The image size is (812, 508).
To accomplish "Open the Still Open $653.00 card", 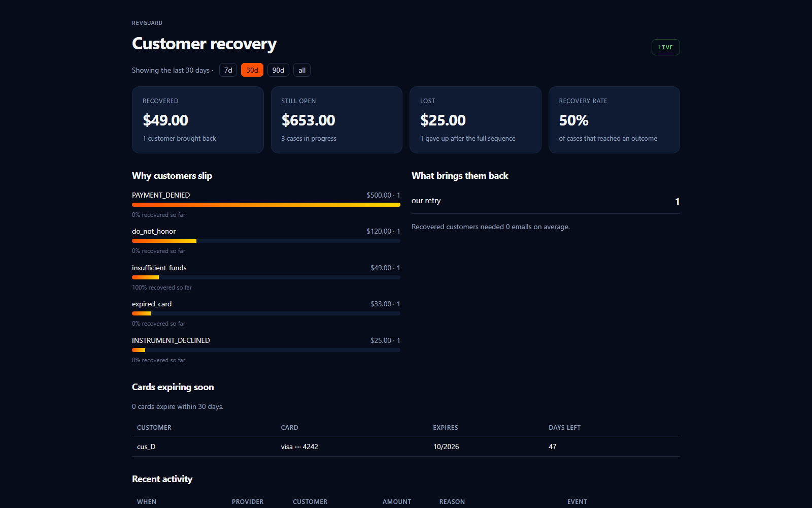I will coord(336,120).
